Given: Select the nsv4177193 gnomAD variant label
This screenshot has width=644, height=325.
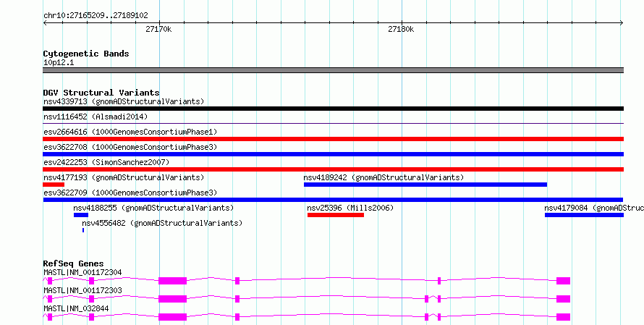Looking at the screenshot, I should coord(124,177).
